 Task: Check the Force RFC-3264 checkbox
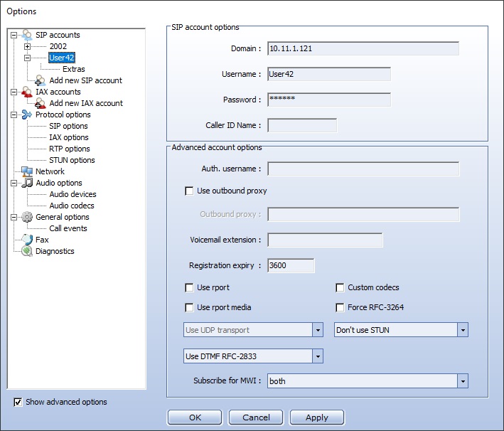pyautogui.click(x=340, y=307)
